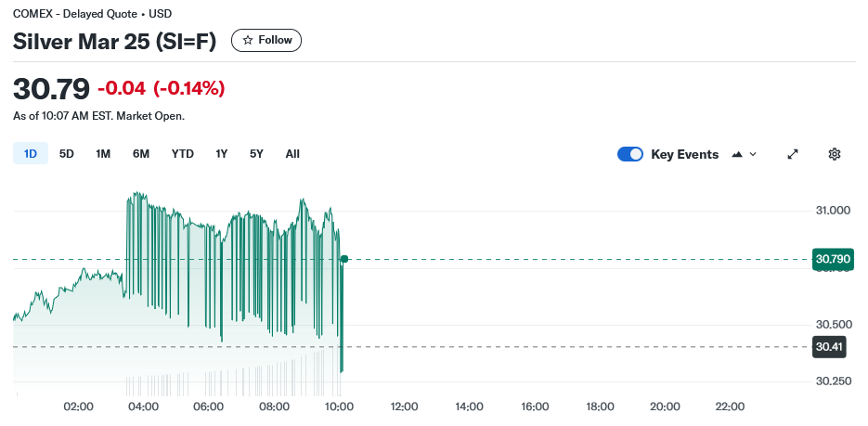868x426 pixels.
Task: Click the 30.79 quote price
Action: (51, 88)
